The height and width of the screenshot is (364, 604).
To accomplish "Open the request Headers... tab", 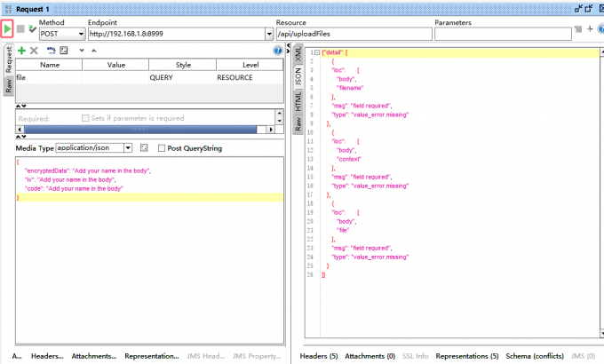I will 47,356.
